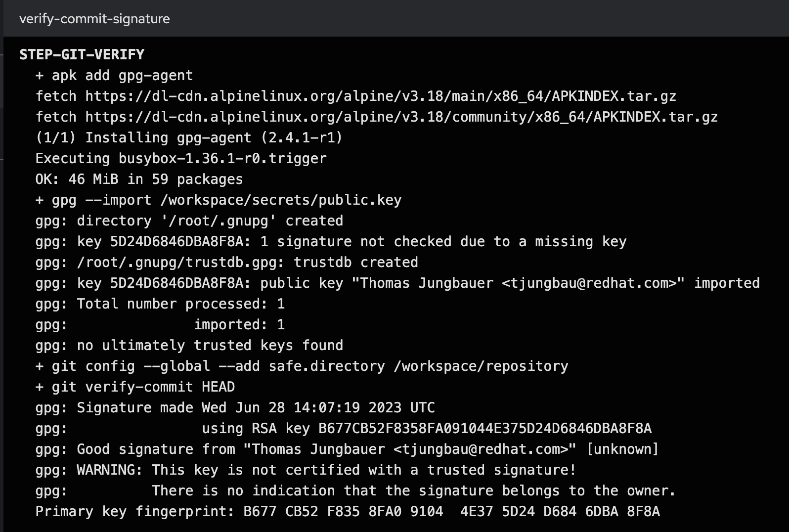
Task: Click the STEP-GIT-VERIFY step heading
Action: [82, 54]
